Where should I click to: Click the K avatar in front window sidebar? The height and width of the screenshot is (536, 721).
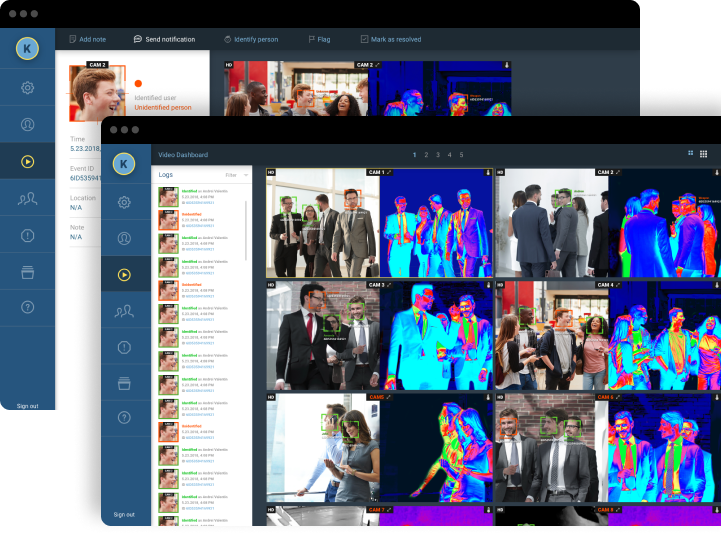tap(123, 164)
